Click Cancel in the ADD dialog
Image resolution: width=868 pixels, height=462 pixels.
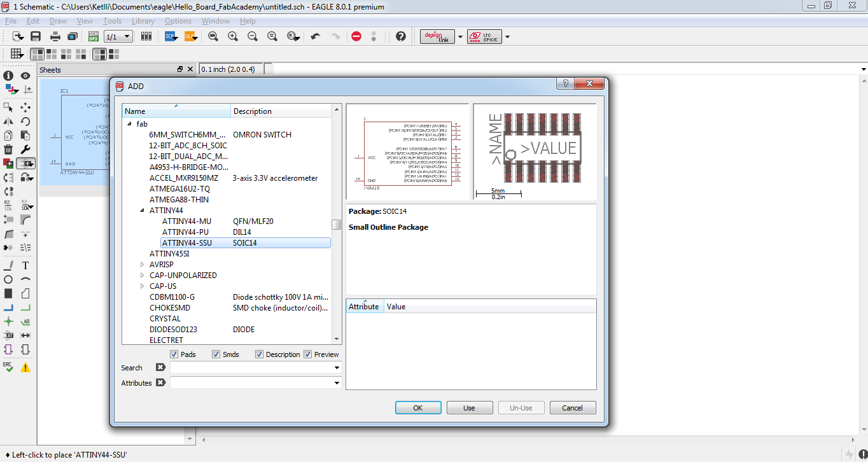pyautogui.click(x=572, y=407)
